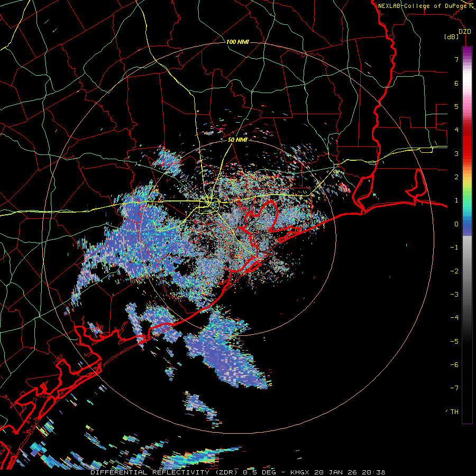Click the -2 value on the color scale
The width and height of the screenshot is (476, 476).
(x=454, y=271)
